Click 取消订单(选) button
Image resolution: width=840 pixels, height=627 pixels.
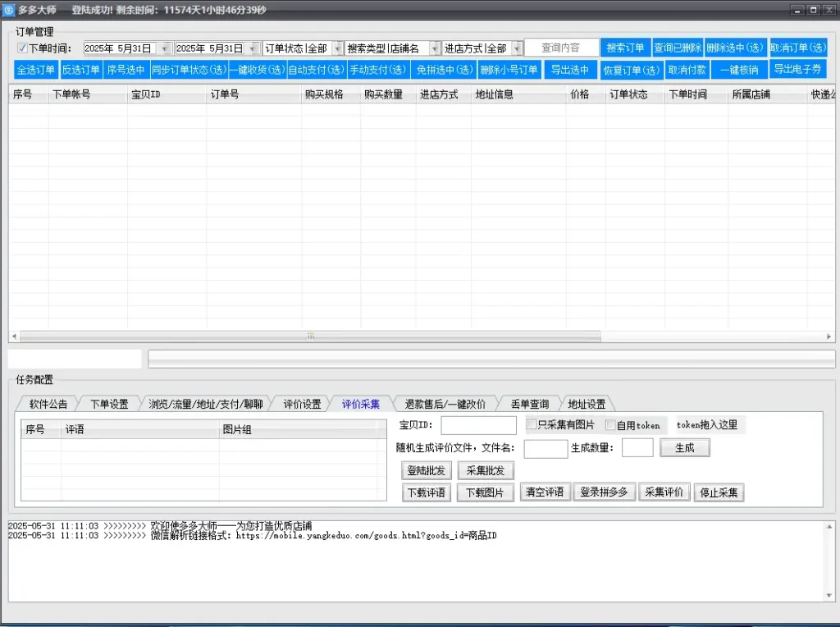(798, 48)
